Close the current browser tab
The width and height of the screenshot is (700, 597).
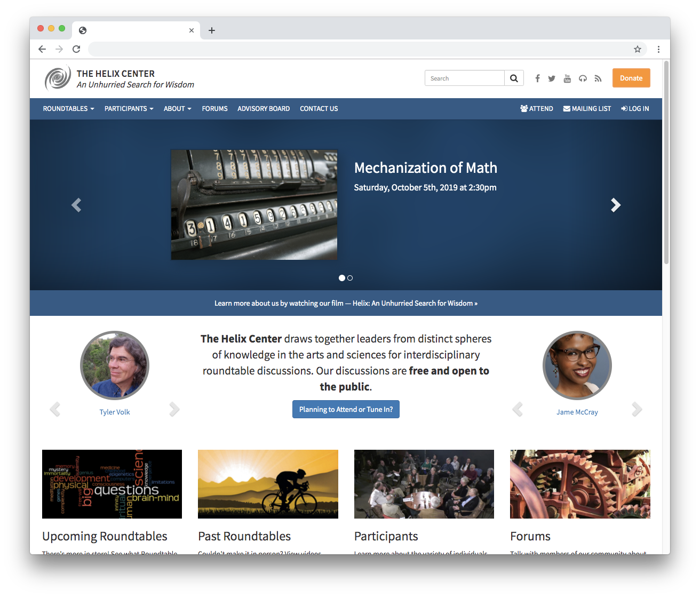tap(192, 30)
